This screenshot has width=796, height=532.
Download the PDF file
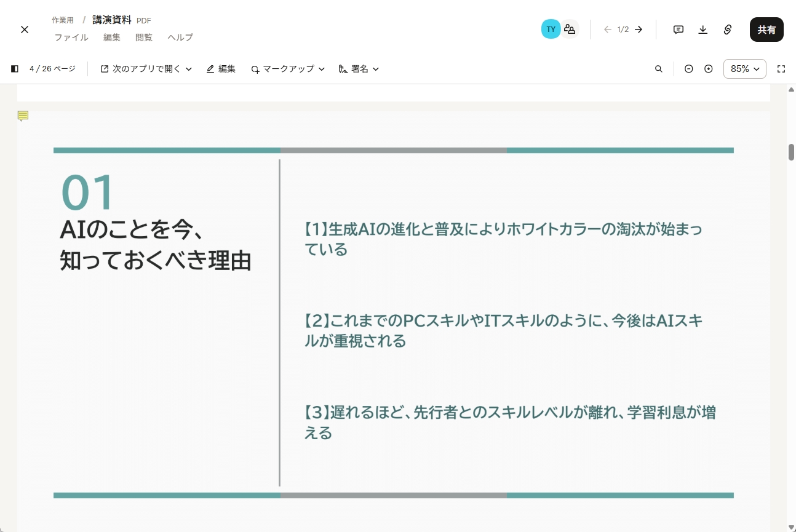coord(703,30)
